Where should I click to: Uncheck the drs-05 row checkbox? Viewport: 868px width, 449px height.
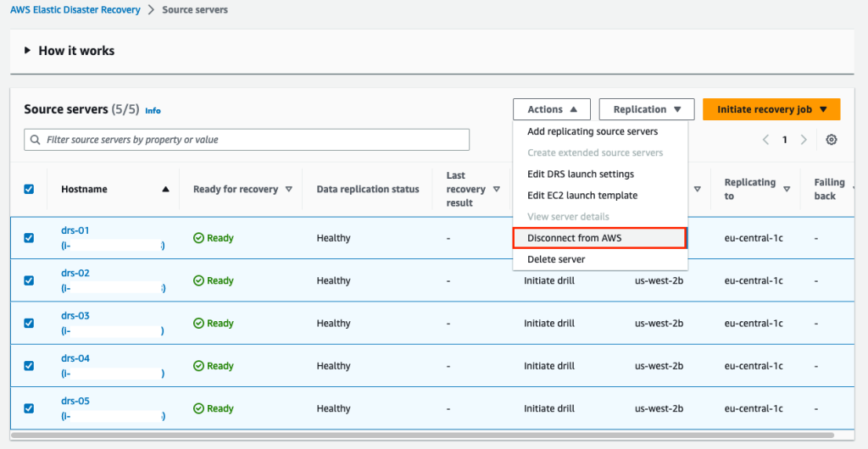[29, 408]
